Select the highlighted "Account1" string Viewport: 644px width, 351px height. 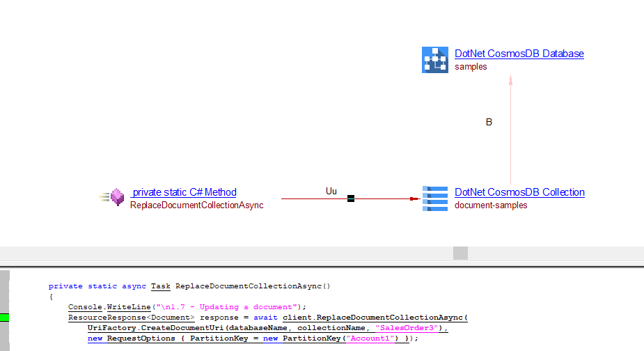tap(372, 338)
